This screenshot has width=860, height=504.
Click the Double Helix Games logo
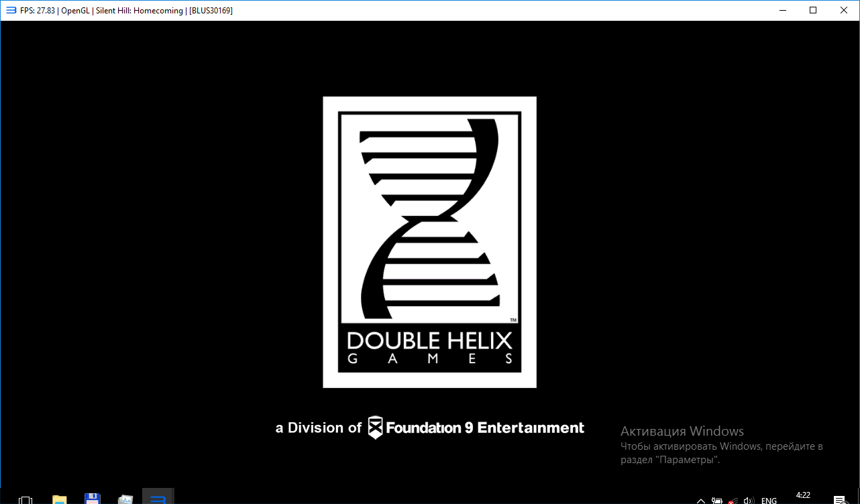pos(429,242)
